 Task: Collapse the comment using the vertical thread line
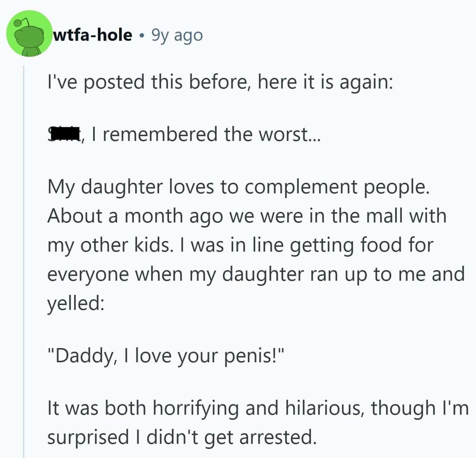pos(24,260)
